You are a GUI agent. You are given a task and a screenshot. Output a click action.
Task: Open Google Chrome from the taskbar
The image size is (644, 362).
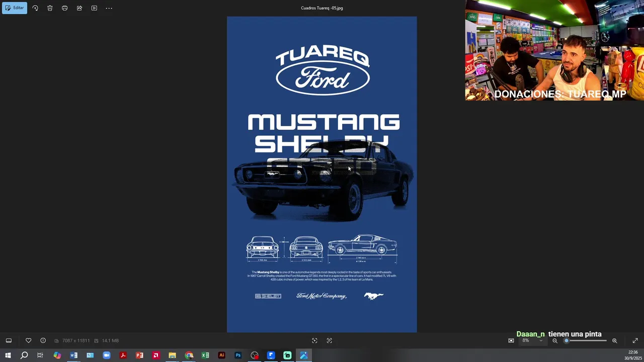pyautogui.click(x=189, y=355)
